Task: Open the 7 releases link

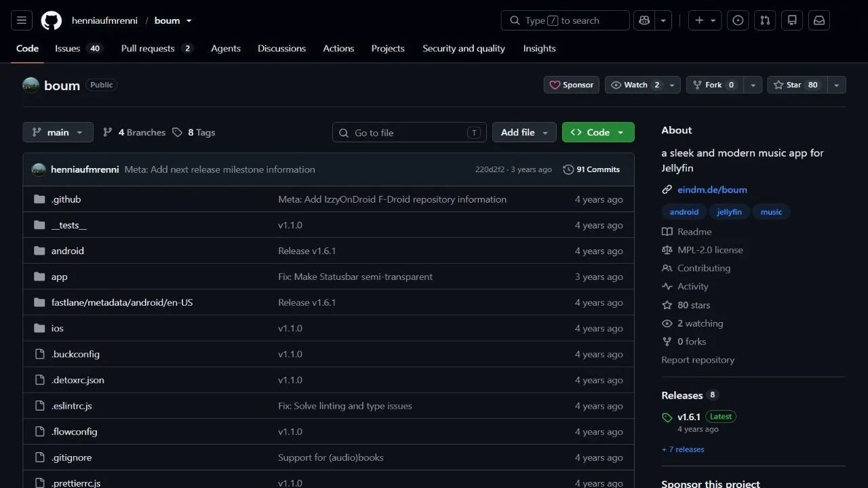Action: (683, 449)
